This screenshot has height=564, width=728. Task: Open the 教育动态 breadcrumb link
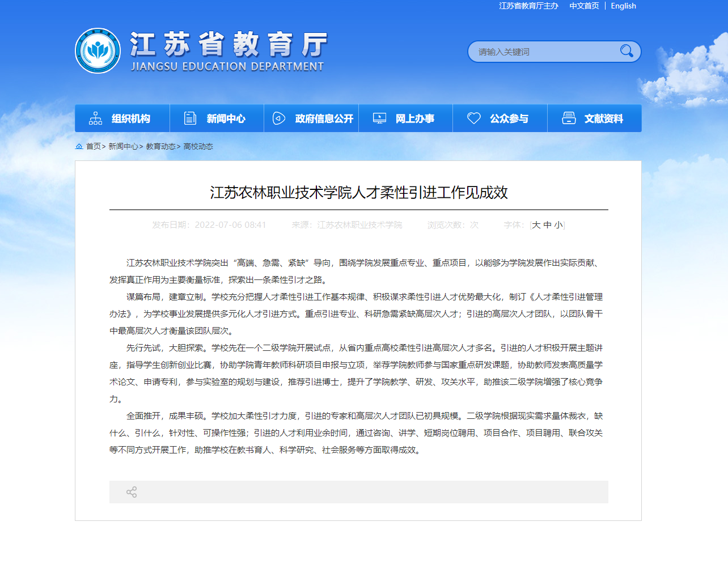tap(160, 146)
